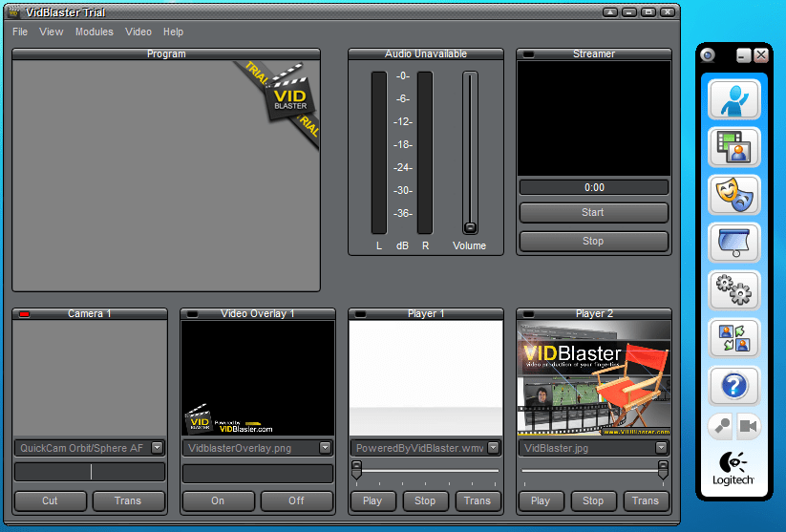
Task: Minimize the Logitech panel
Action: (x=744, y=55)
